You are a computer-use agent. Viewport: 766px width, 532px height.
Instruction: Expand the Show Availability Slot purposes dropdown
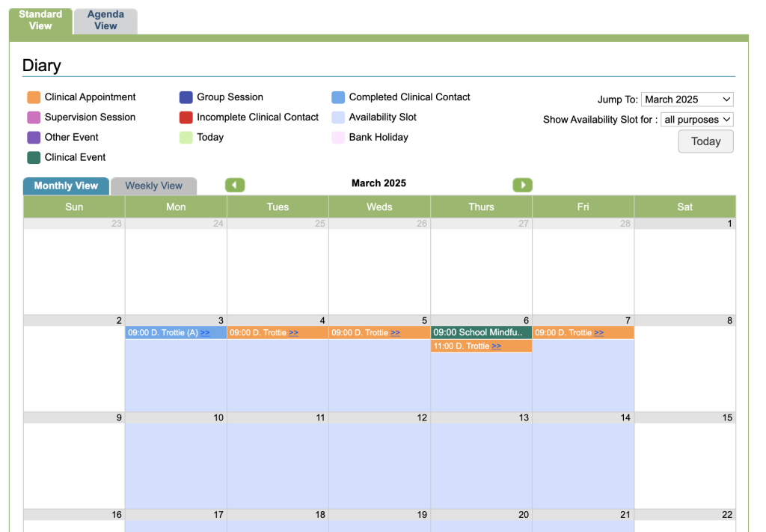point(696,120)
